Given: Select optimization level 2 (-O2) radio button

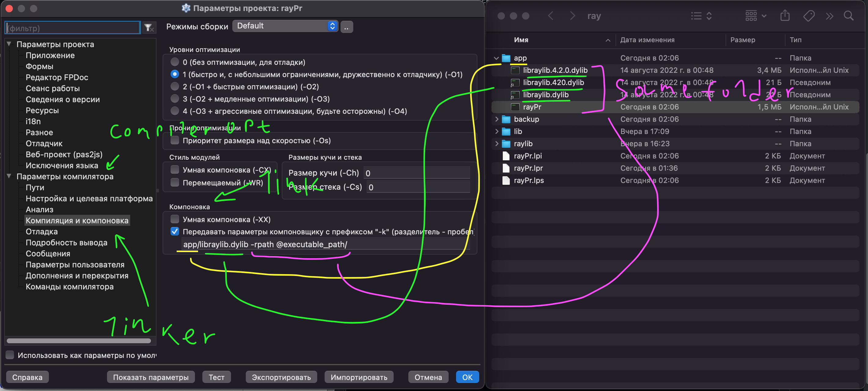Looking at the screenshot, I should [x=175, y=86].
